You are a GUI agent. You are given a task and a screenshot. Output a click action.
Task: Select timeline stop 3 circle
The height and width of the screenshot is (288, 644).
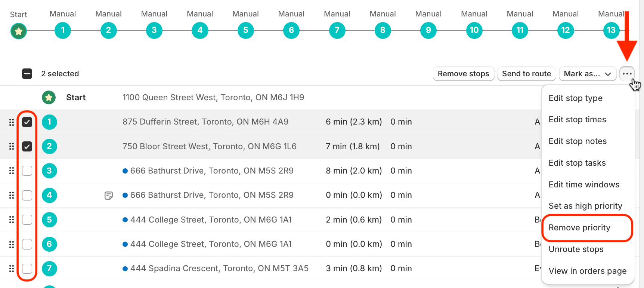coord(154,30)
